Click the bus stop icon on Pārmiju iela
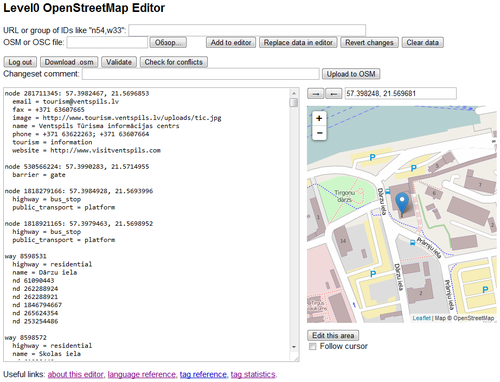 412,243
